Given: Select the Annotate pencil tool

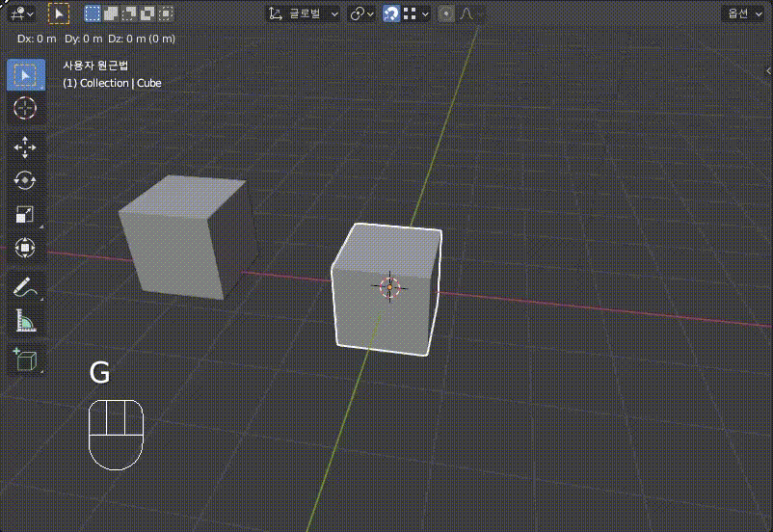Looking at the screenshot, I should point(25,286).
